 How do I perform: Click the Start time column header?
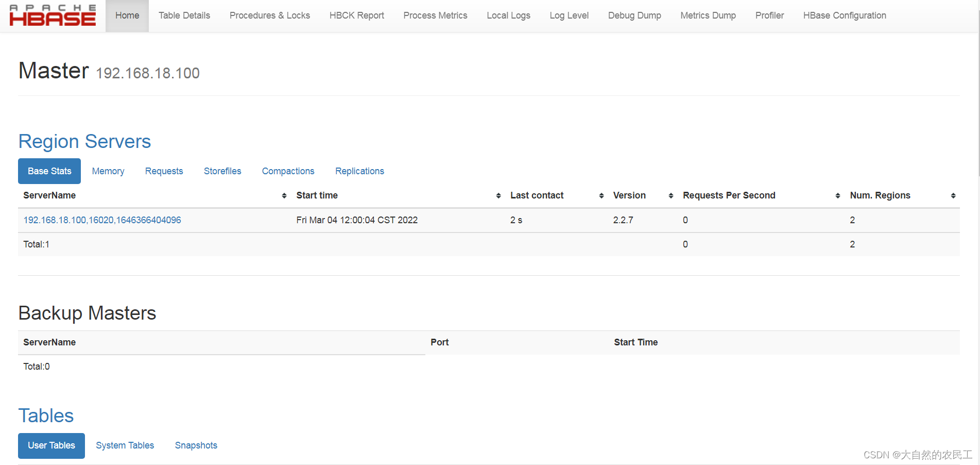317,195
